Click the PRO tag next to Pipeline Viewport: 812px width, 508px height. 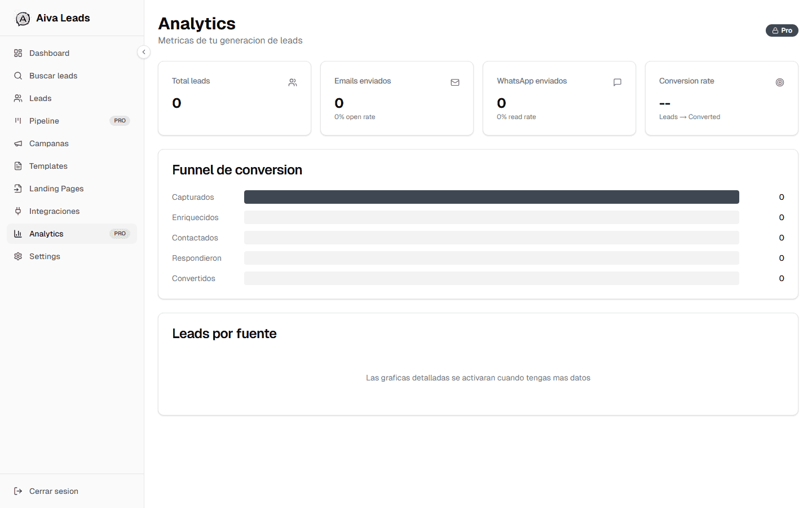(120, 121)
